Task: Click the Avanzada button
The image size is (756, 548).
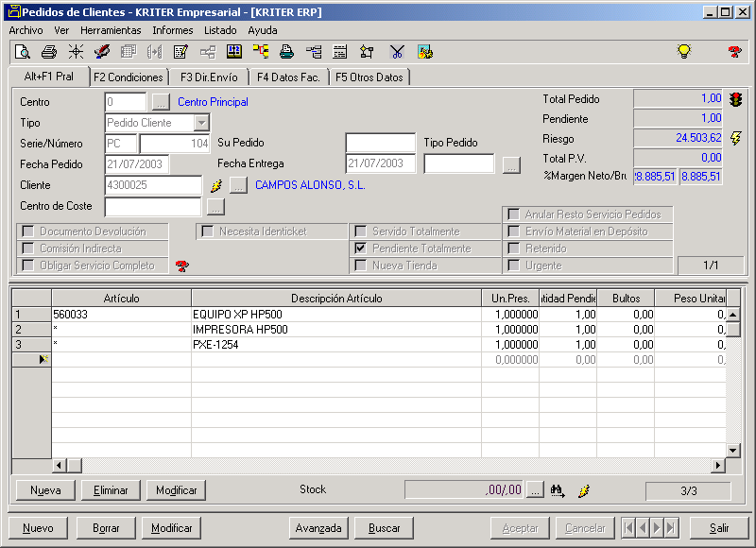Action: 318,528
